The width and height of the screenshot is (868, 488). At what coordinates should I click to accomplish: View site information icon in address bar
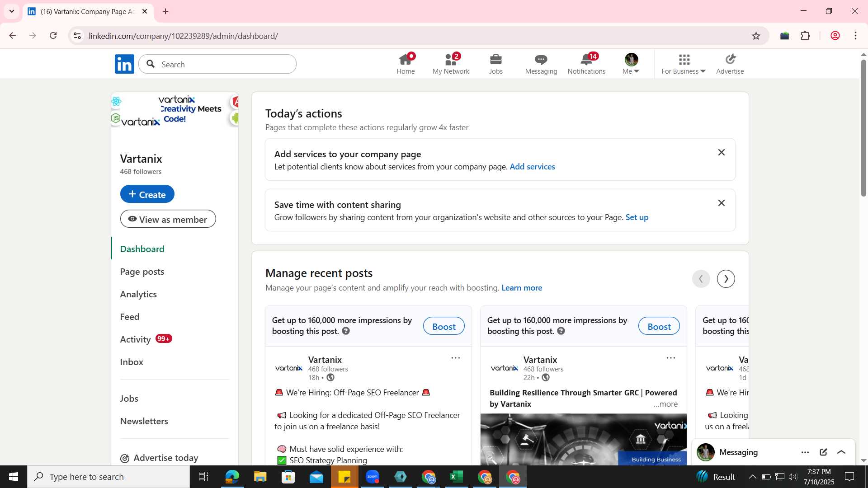77,36
